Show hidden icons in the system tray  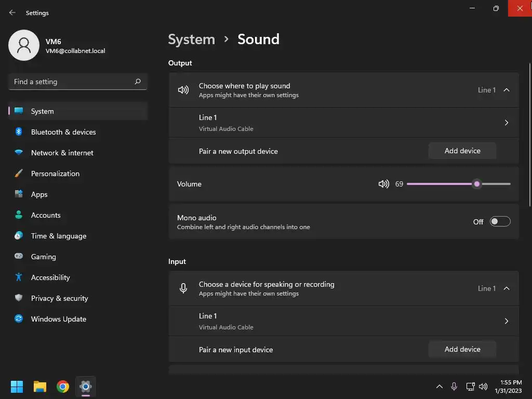pyautogui.click(x=439, y=387)
